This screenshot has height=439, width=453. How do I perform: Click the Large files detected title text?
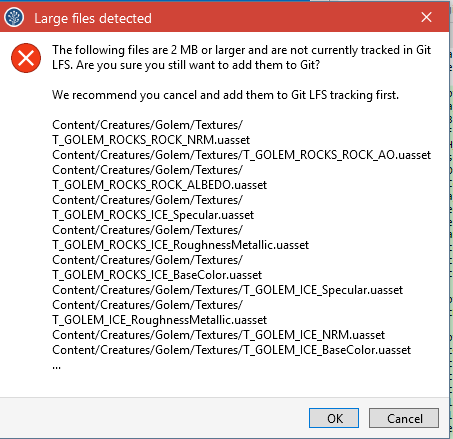click(93, 18)
